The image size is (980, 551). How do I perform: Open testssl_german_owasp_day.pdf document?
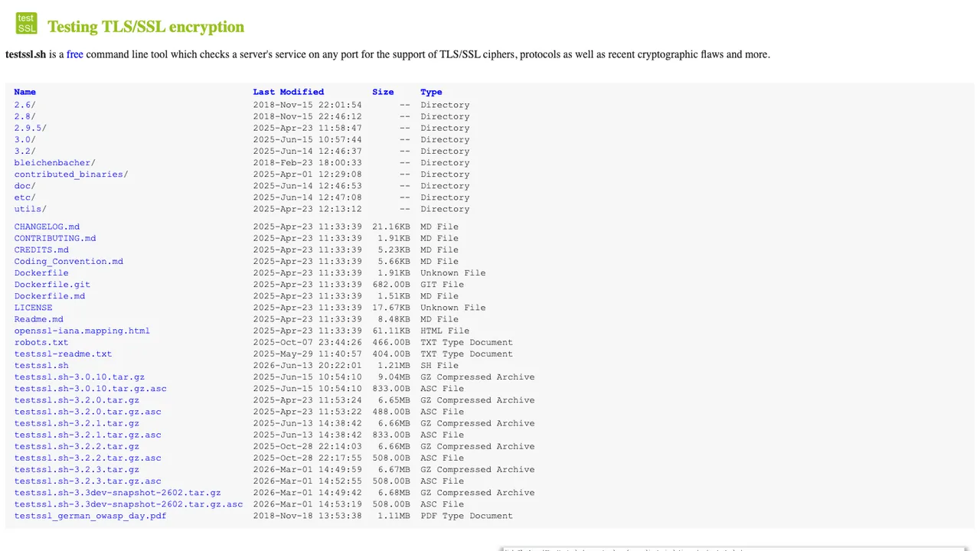pyautogui.click(x=90, y=515)
